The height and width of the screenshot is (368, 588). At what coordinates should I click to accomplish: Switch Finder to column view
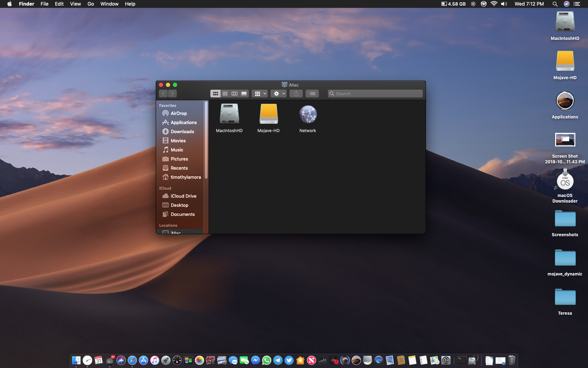tap(234, 94)
